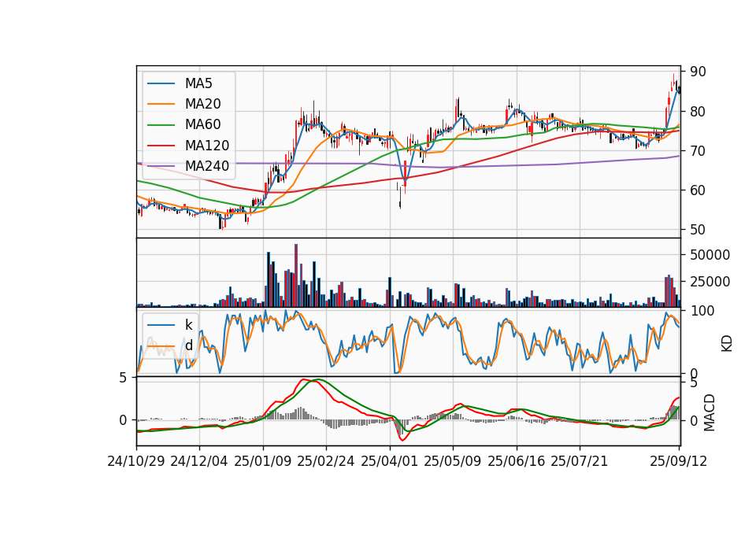
Task: Click the 'd' label in KD legend
Action: (x=188, y=345)
